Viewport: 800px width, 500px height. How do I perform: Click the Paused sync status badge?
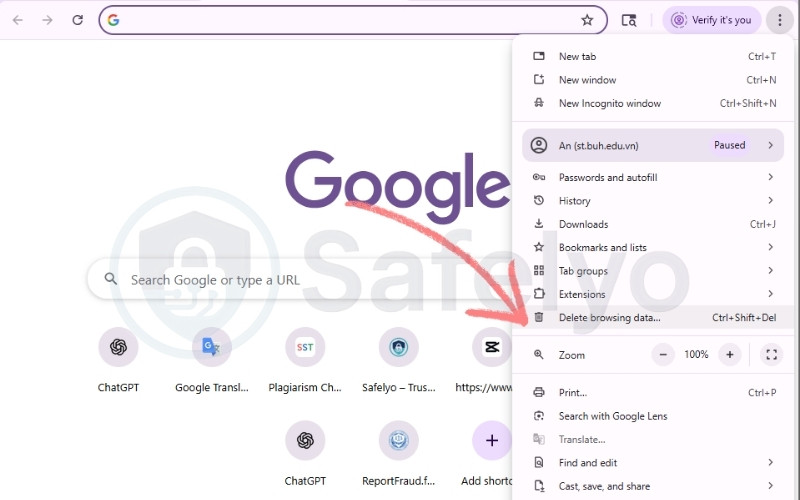click(730, 145)
